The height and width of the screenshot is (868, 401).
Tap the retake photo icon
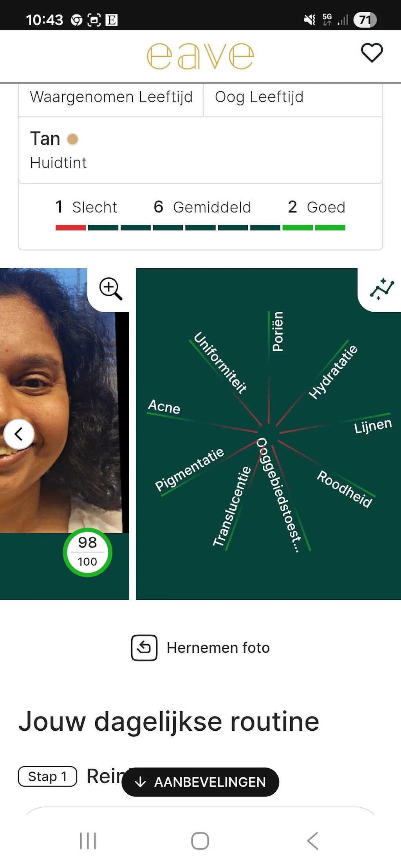tap(144, 648)
